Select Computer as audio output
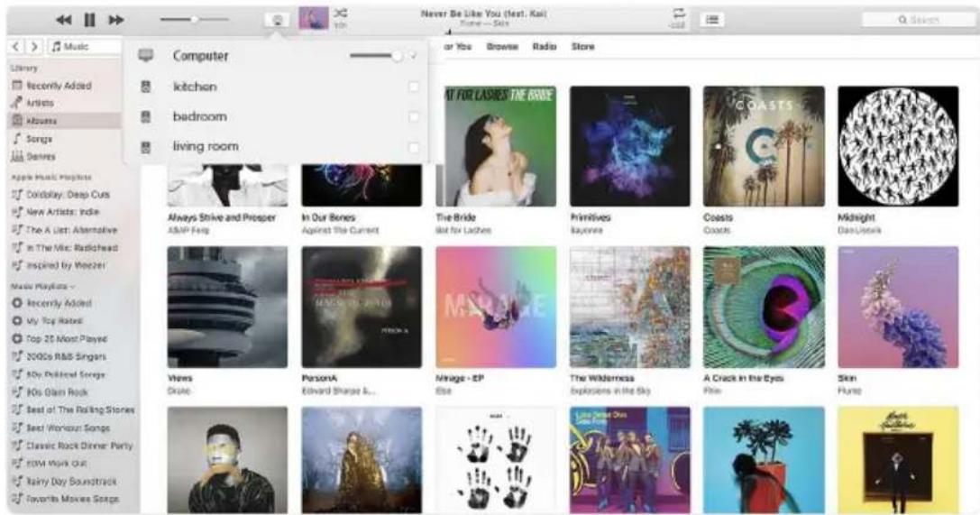 pos(201,56)
